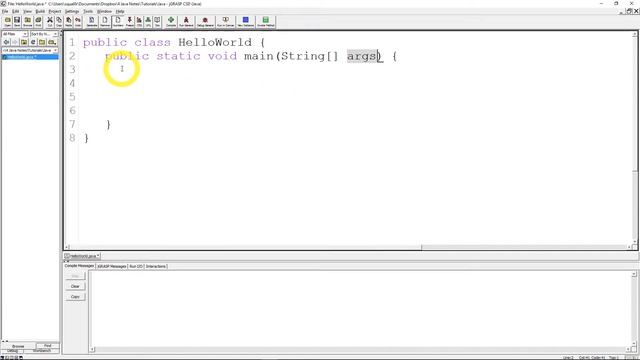
Task: Click the Stop button in messages pane
Action: [x=75, y=276]
